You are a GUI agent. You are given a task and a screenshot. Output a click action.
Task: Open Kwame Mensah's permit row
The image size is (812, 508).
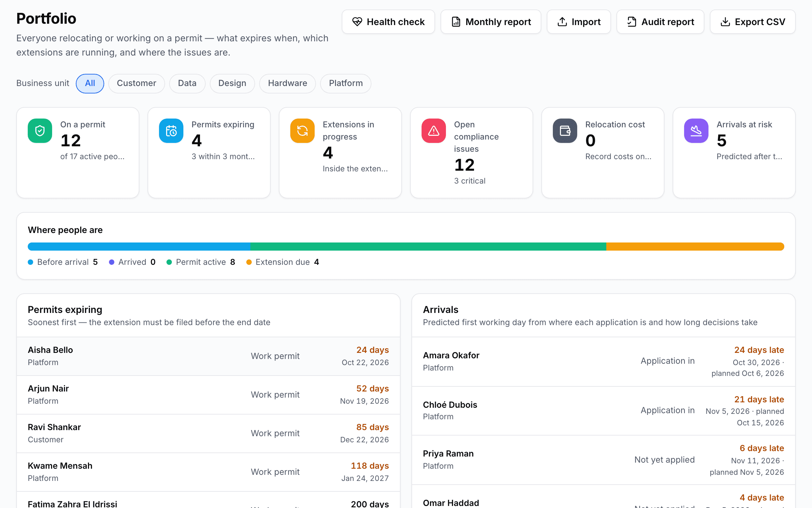208,472
